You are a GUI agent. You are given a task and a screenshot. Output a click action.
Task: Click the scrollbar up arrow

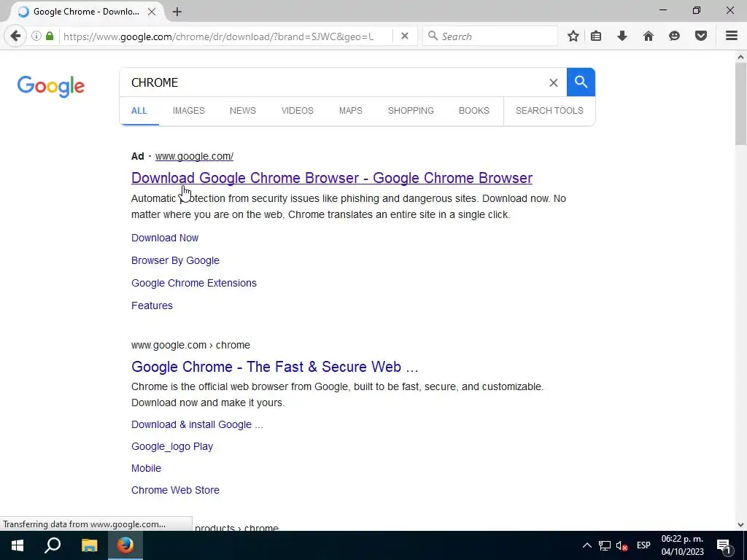740,57
